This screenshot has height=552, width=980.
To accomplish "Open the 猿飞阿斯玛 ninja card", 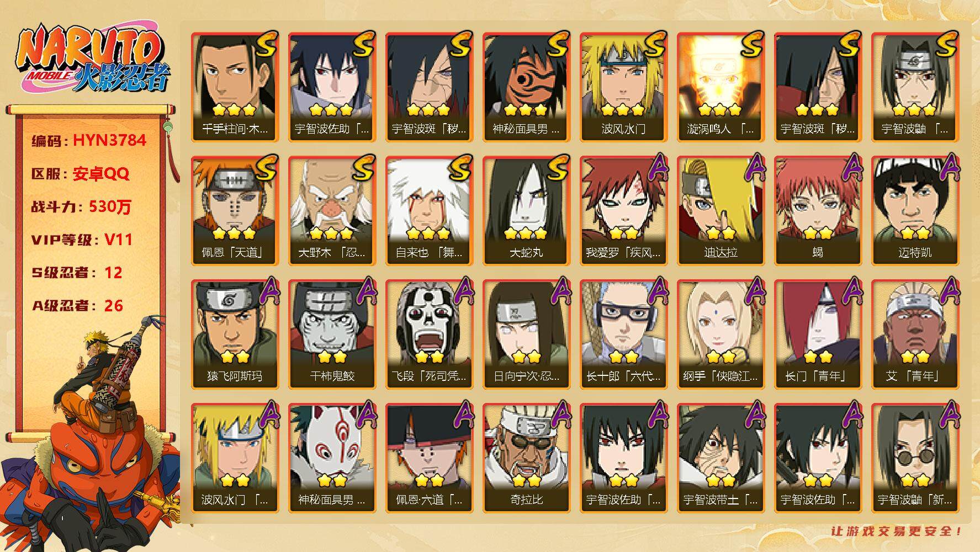I will (x=235, y=335).
